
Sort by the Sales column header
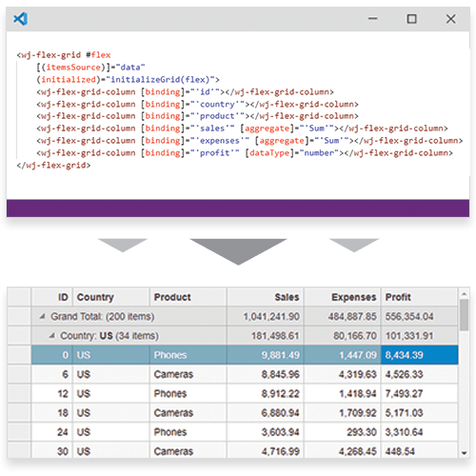[265, 297]
